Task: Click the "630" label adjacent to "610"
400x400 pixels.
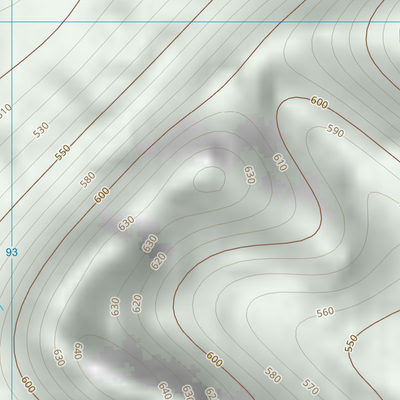Action: point(250,175)
